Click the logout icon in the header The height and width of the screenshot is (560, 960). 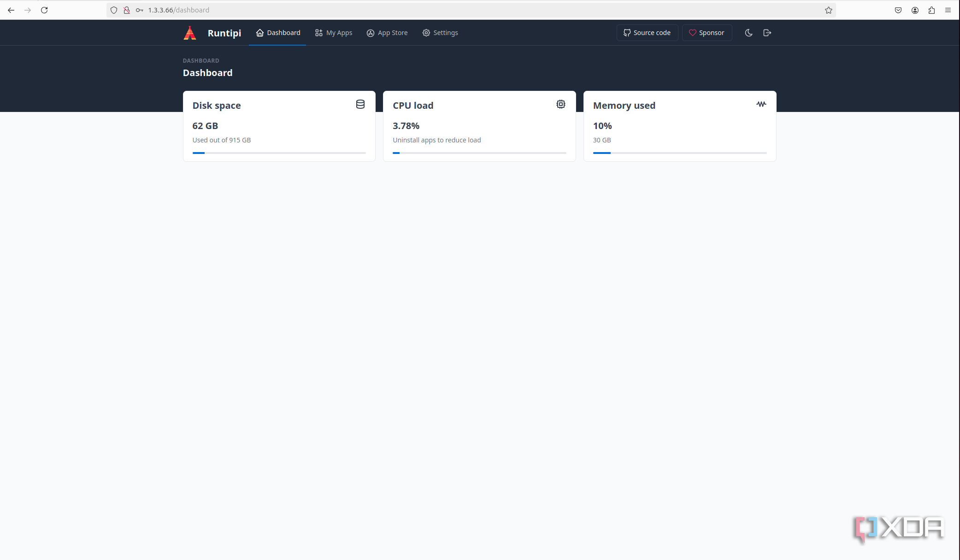coord(767,33)
